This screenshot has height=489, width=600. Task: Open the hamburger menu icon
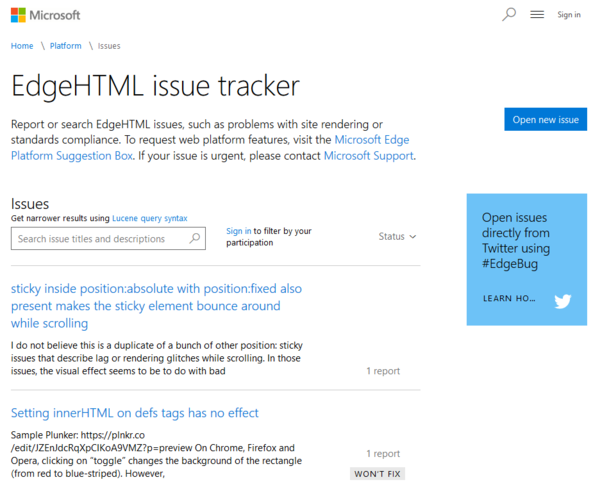(537, 15)
